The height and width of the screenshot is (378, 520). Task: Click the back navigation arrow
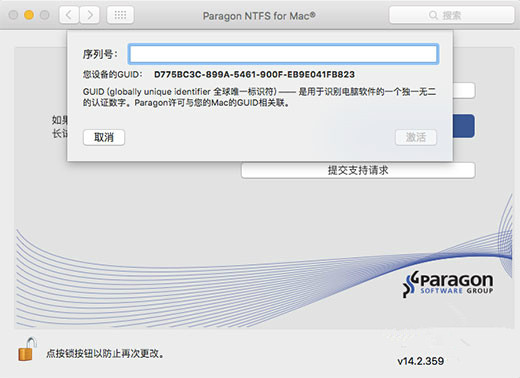69,15
